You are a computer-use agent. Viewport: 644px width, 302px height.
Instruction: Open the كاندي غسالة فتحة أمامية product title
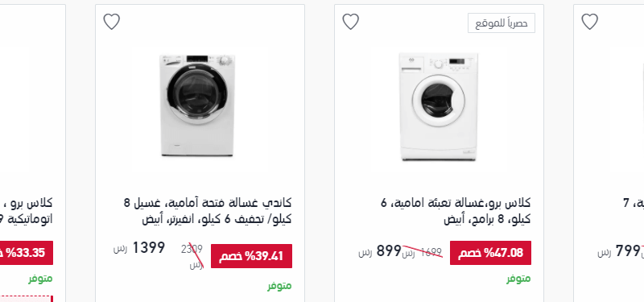pos(208,211)
